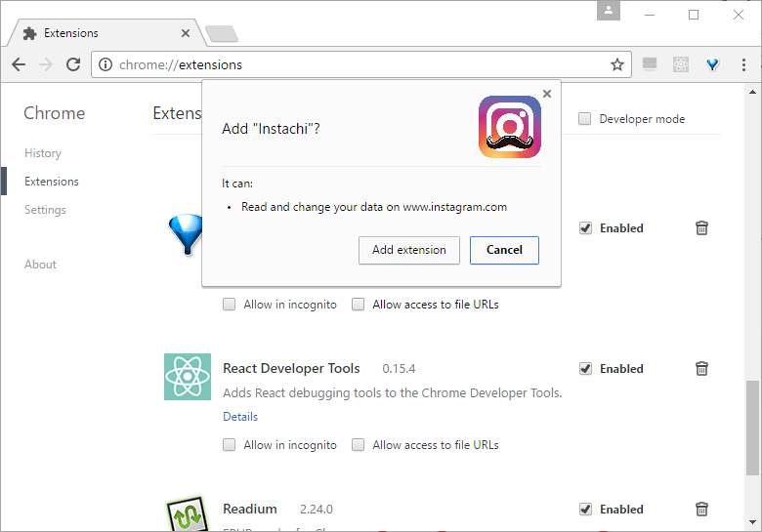
Task: Check Allow in incognito for React Developer Tools
Action: pyautogui.click(x=229, y=444)
